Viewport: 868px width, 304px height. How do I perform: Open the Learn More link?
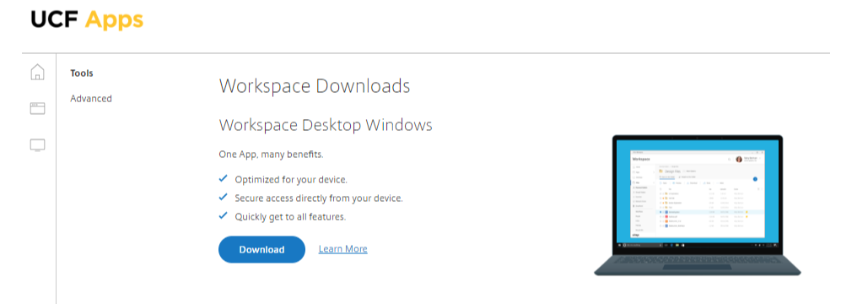coord(342,249)
